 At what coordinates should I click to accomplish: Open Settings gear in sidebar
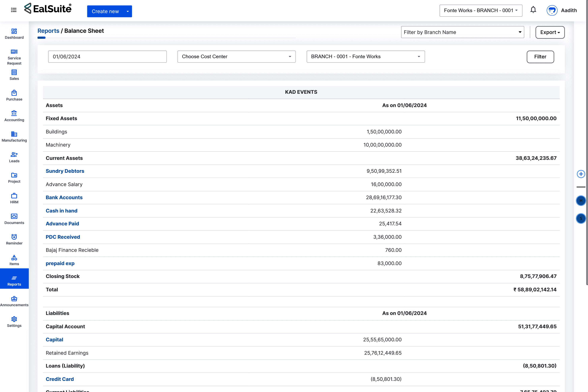[14, 322]
